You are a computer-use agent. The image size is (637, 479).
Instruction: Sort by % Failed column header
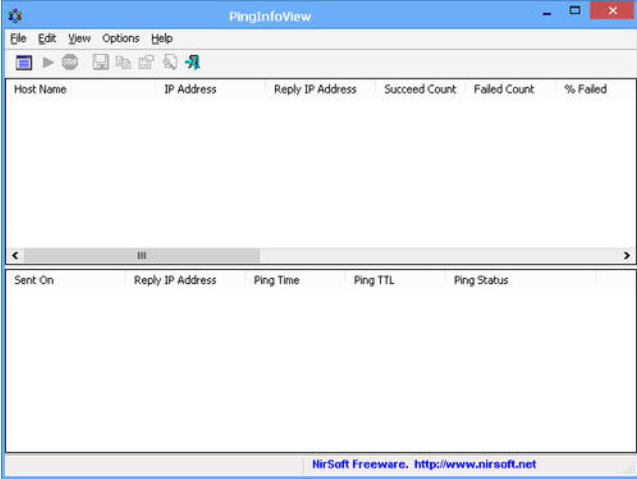[x=595, y=89]
